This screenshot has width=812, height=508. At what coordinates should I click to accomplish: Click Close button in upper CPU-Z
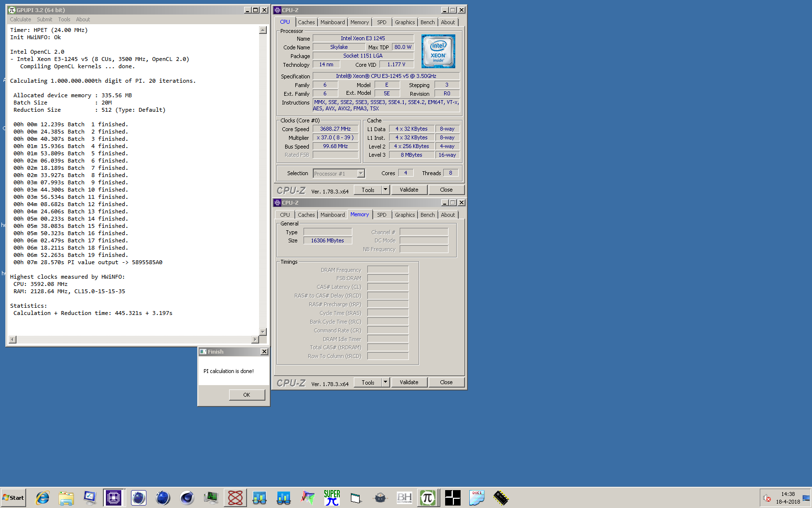point(446,190)
